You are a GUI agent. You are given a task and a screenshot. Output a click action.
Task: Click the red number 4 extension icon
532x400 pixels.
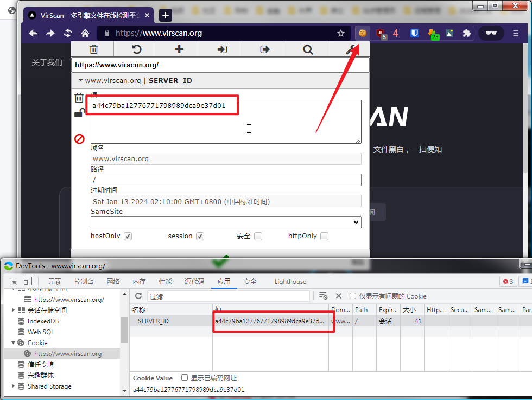click(x=396, y=33)
